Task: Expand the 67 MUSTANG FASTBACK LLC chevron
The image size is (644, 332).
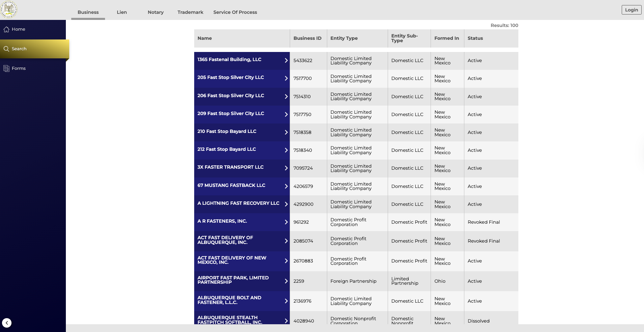Action: [286, 186]
